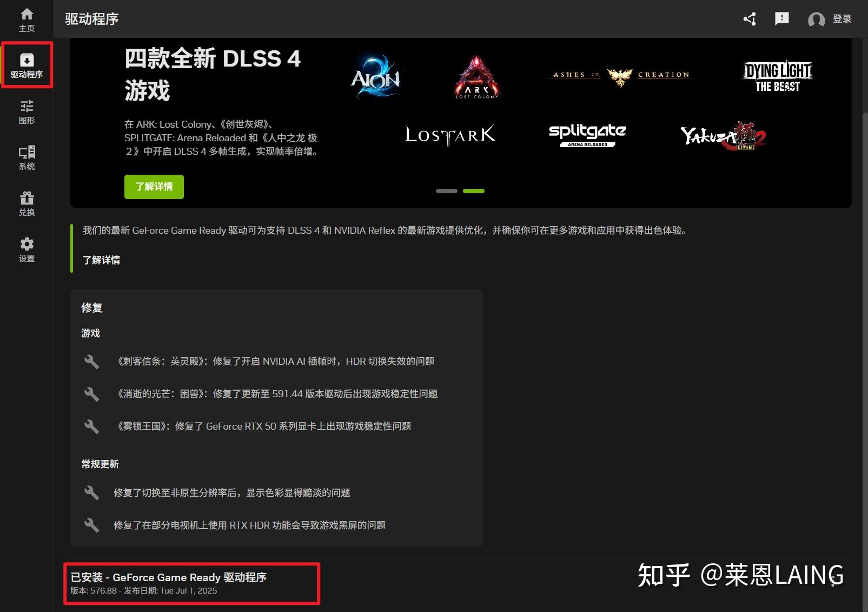Open the 兑换 redeem sidebar icon
The height and width of the screenshot is (612, 868).
[26, 203]
